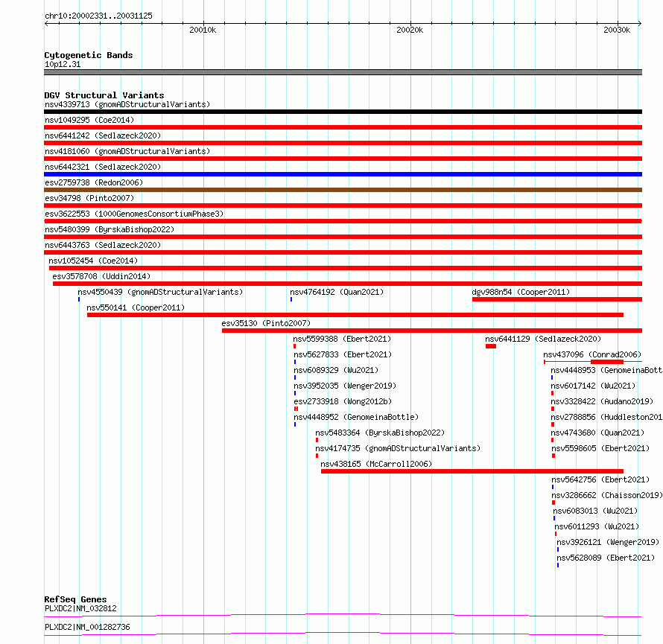The width and height of the screenshot is (663, 644).
Task: Open nsv437096 (Conrad2006) label
Action: click(x=592, y=354)
